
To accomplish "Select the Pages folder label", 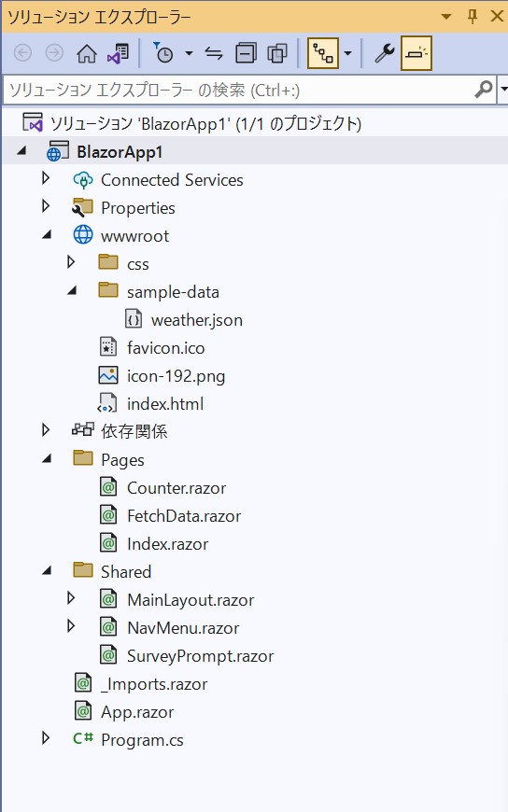I will click(122, 460).
